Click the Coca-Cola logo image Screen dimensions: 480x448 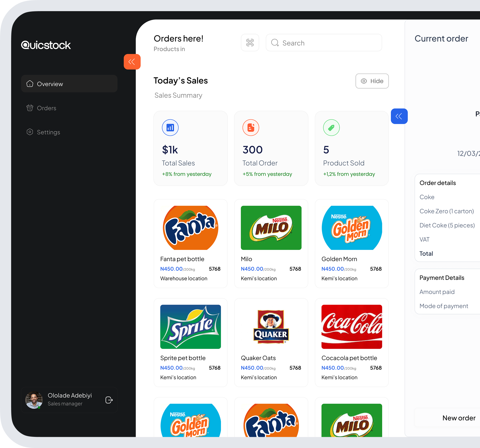(x=352, y=327)
